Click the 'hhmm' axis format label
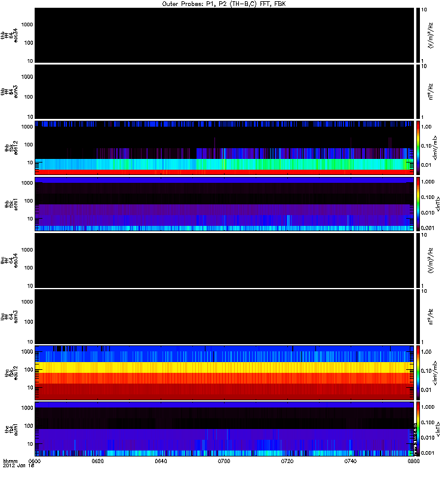Image resolution: width=448 pixels, height=478 pixels. click(11, 461)
